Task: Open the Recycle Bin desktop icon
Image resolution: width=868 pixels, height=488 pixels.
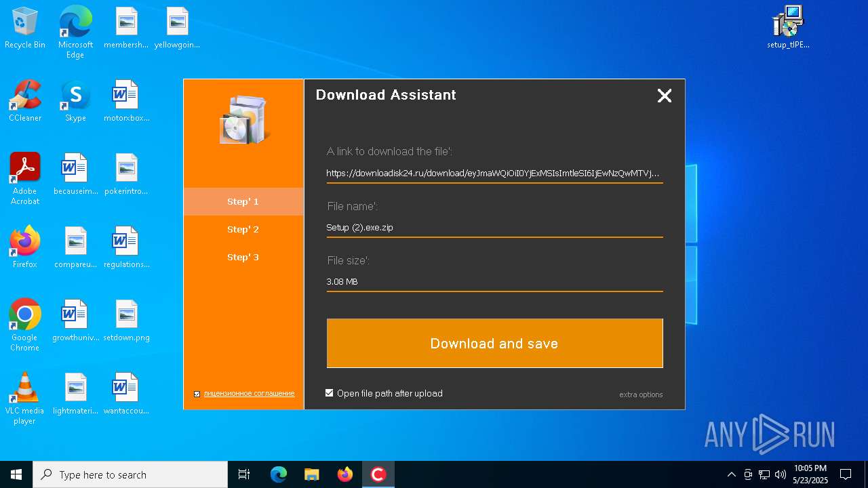Action: pyautogui.click(x=25, y=28)
